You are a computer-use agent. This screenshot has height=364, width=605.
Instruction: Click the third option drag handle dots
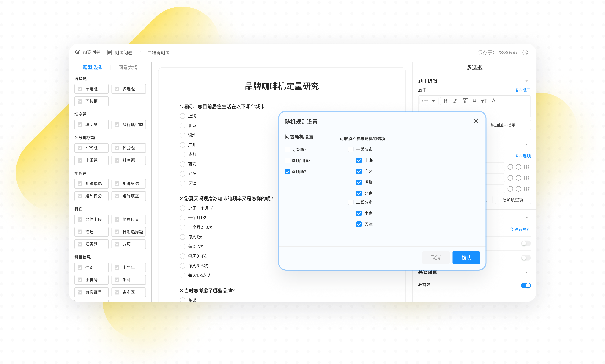click(x=526, y=189)
